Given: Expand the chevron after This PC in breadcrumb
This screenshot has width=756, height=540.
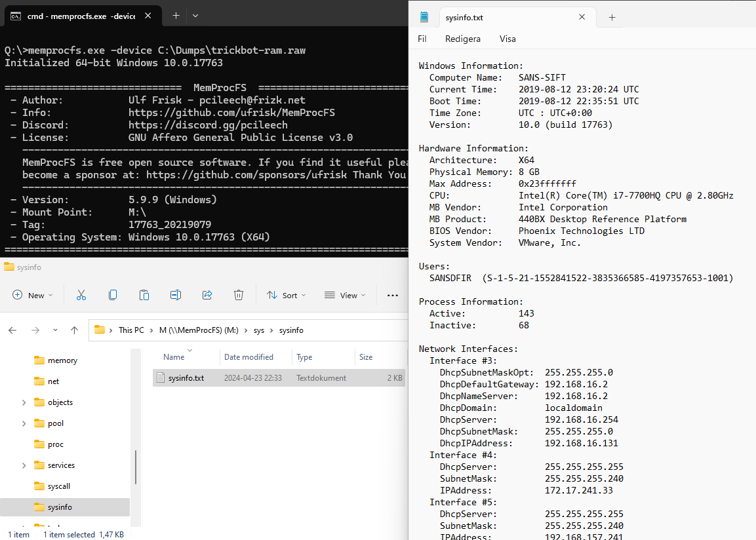Looking at the screenshot, I should point(151,330).
